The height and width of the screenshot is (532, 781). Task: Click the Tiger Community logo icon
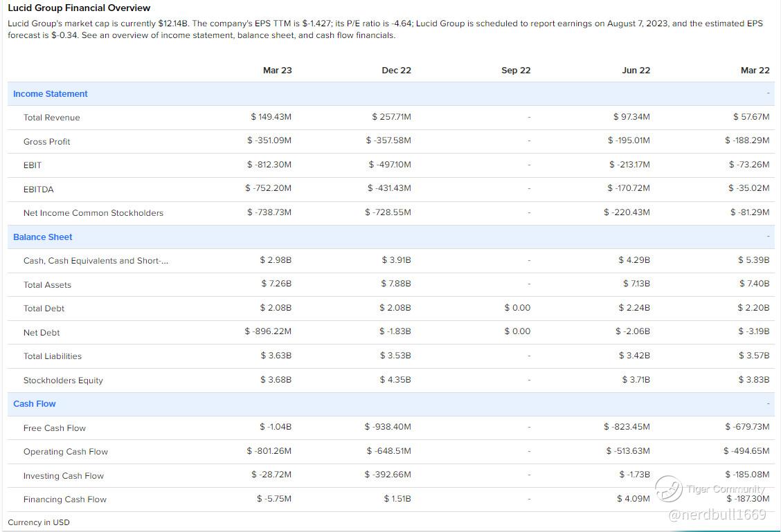pos(669,489)
